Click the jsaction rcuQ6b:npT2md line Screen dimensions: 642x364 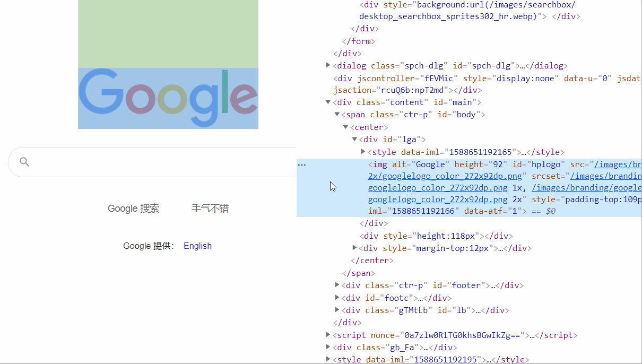click(x=407, y=90)
